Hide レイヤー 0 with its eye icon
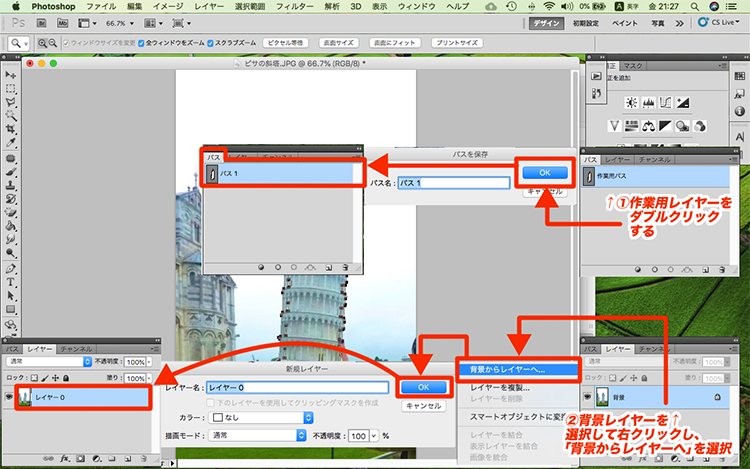Image resolution: width=750 pixels, height=469 pixels. [9, 397]
